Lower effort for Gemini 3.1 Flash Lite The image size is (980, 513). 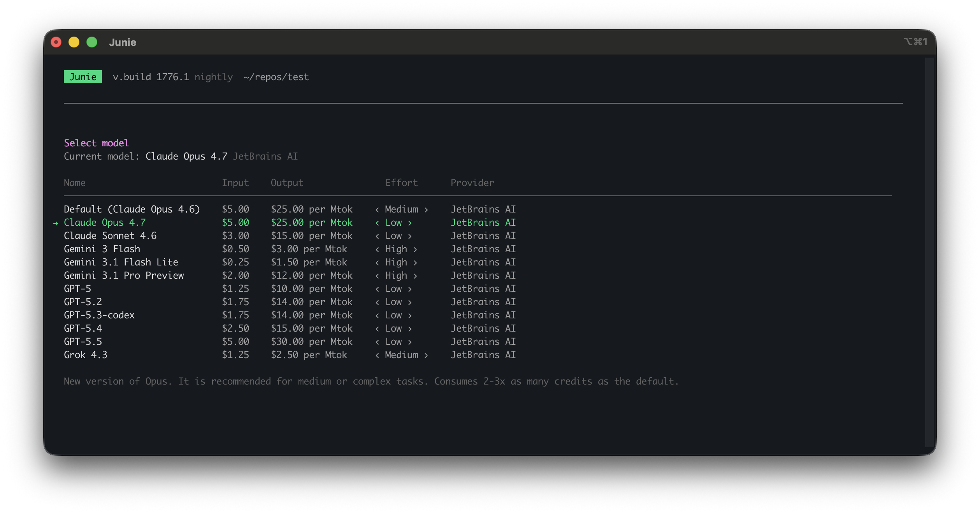pos(377,263)
